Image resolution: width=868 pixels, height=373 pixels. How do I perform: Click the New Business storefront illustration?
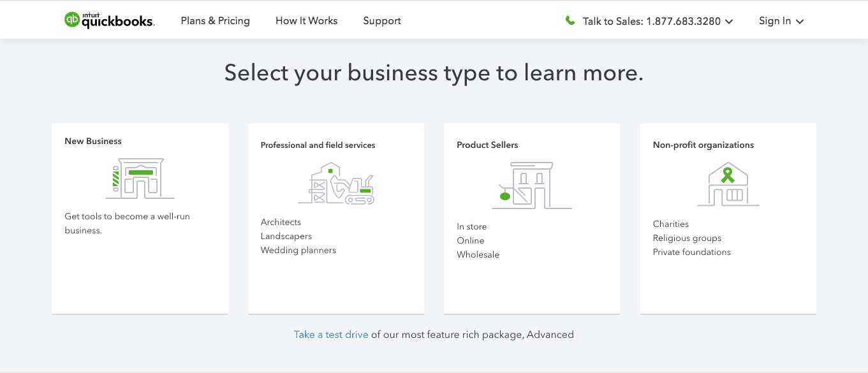point(140,179)
